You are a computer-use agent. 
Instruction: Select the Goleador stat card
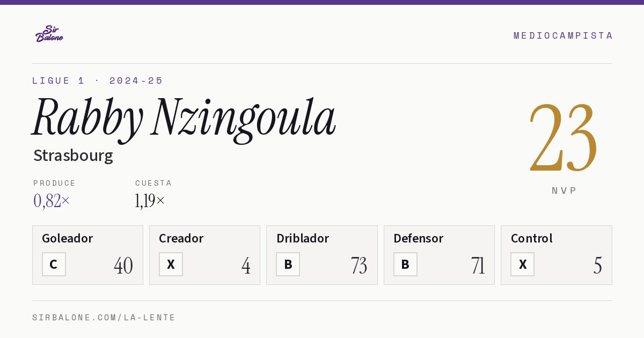pos(87,255)
